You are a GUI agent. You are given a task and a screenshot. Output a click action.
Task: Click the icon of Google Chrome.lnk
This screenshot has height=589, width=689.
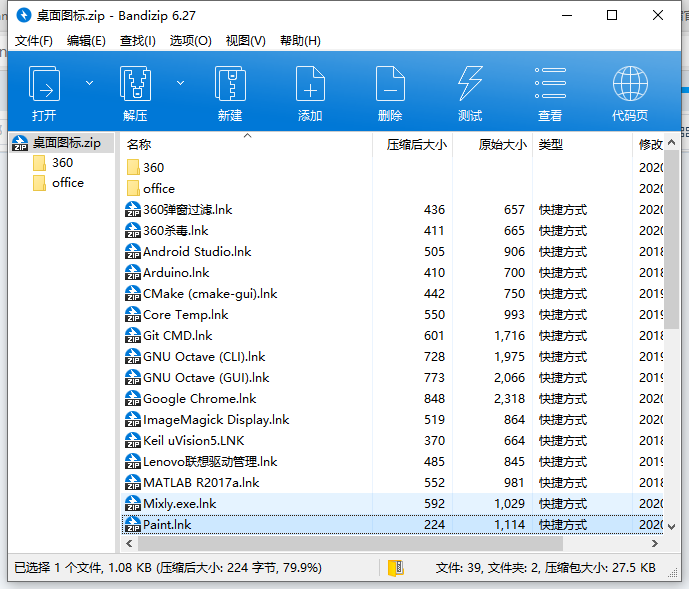click(x=133, y=399)
